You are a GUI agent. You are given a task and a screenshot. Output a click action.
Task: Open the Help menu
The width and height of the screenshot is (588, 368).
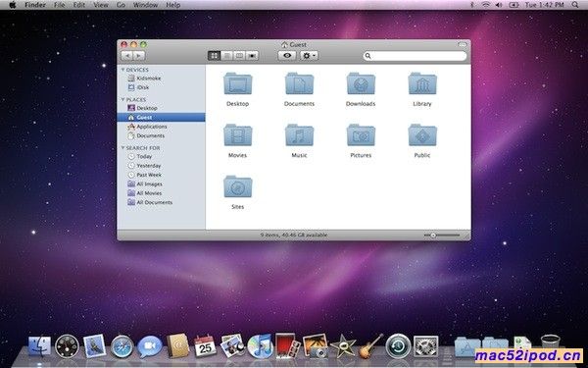[173, 5]
